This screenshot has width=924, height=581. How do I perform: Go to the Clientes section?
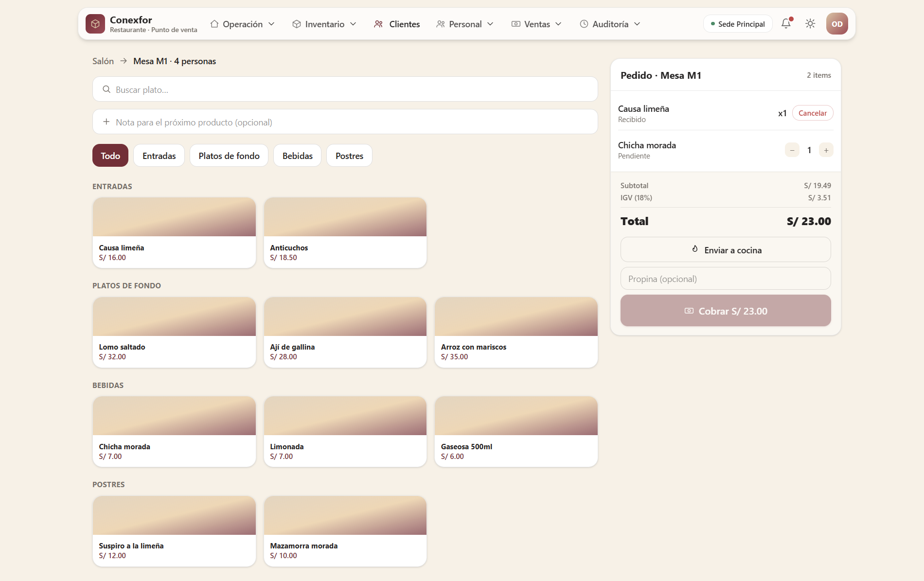(397, 24)
